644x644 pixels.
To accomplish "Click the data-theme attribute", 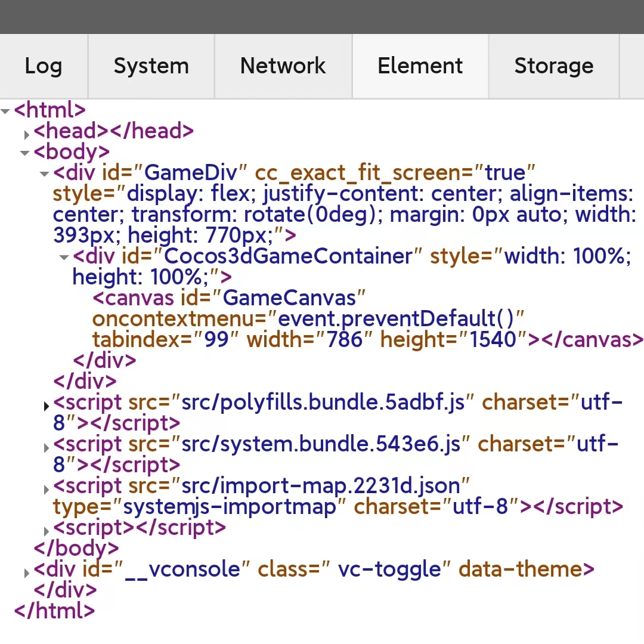I will [x=521, y=569].
